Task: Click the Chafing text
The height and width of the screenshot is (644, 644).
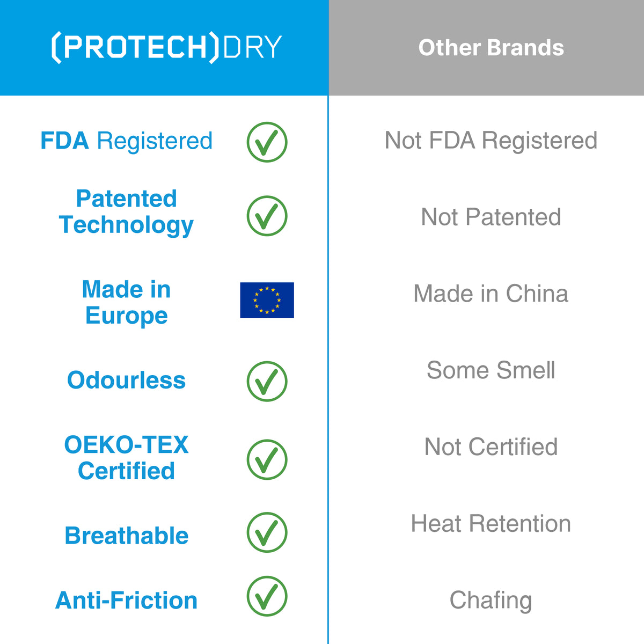Action: 491,601
